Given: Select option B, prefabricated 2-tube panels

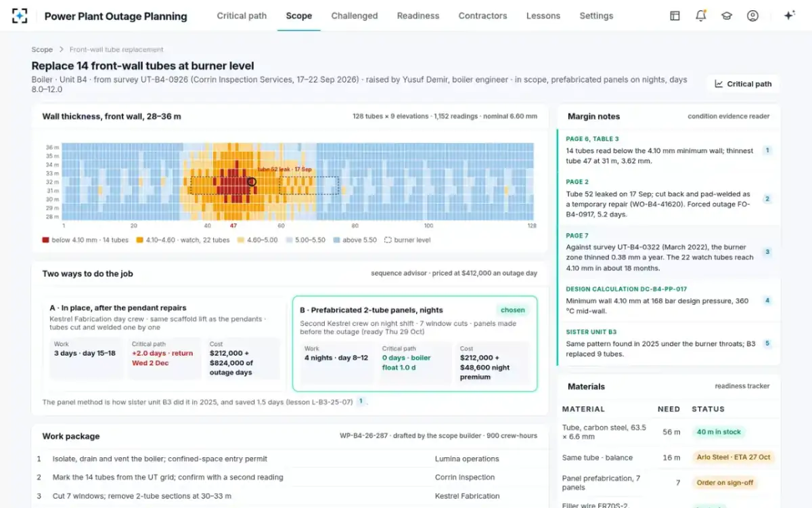Looking at the screenshot, I should click(415, 343).
